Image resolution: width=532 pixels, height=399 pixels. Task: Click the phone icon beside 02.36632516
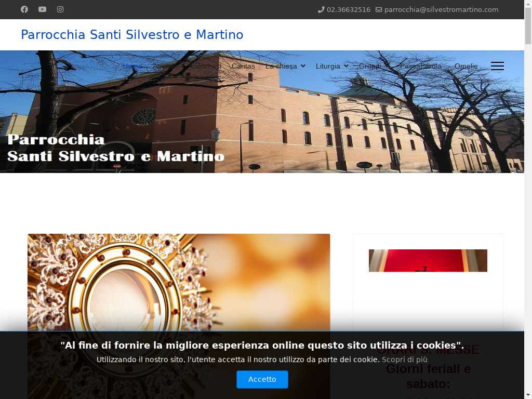coord(321,9)
